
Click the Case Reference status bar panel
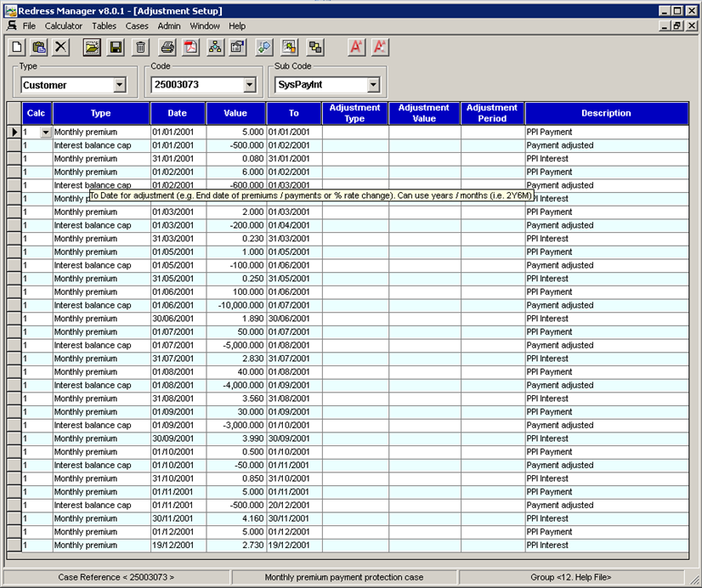click(116, 577)
